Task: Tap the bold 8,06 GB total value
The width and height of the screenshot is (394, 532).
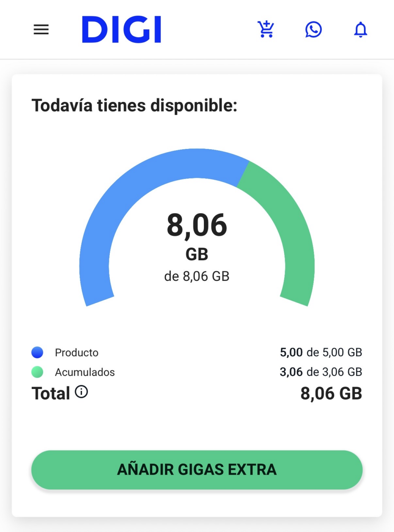Action: (x=331, y=393)
